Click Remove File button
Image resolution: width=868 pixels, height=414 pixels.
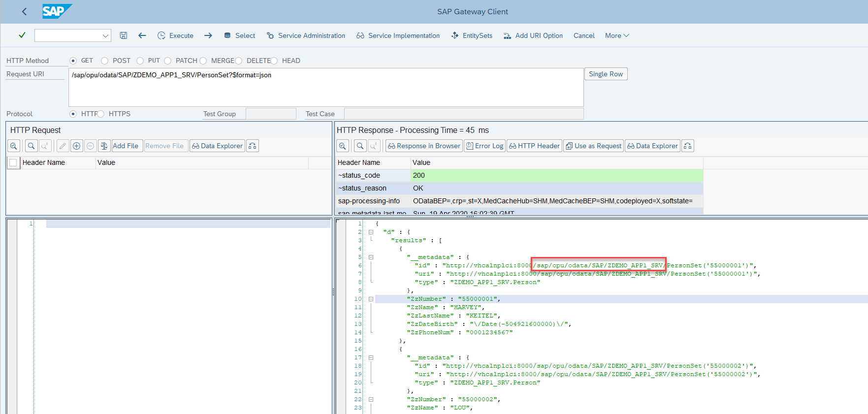tap(166, 146)
